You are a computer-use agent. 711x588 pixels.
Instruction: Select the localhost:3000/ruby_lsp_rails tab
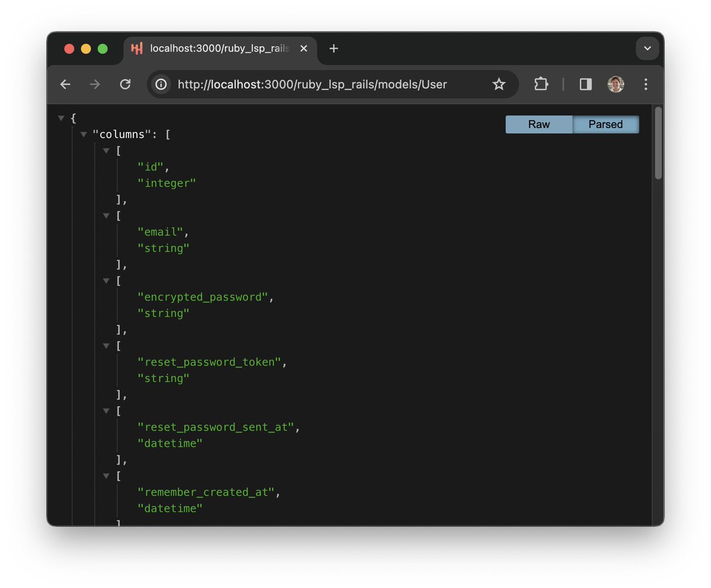point(220,50)
